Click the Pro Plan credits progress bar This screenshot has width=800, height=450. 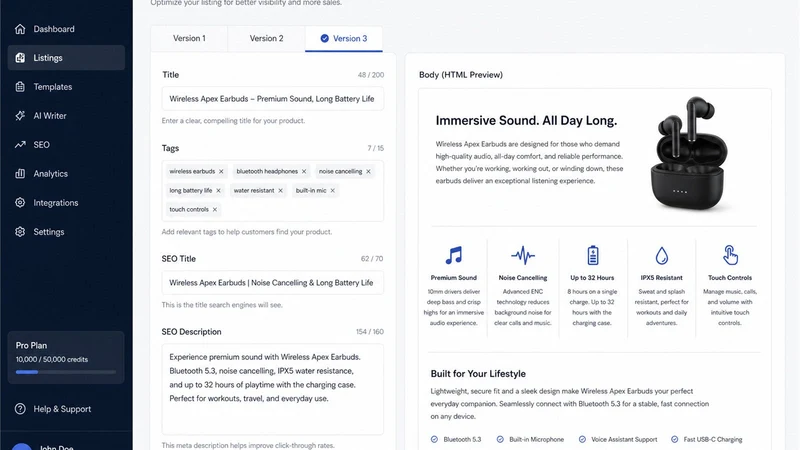[66, 372]
